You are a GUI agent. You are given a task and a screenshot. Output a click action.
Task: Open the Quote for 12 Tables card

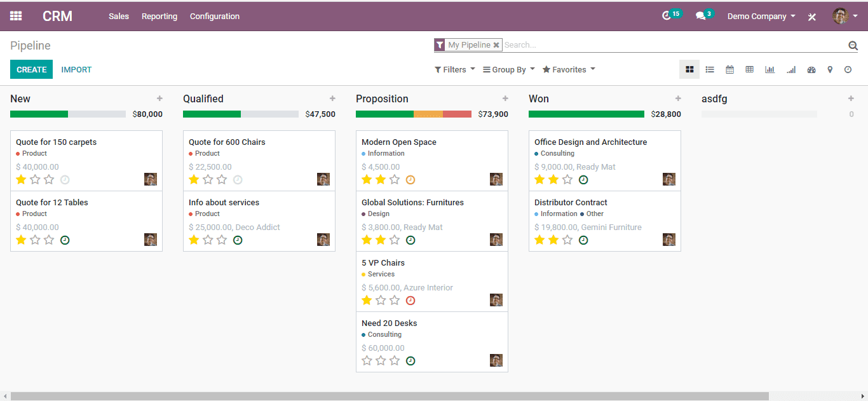click(86, 221)
